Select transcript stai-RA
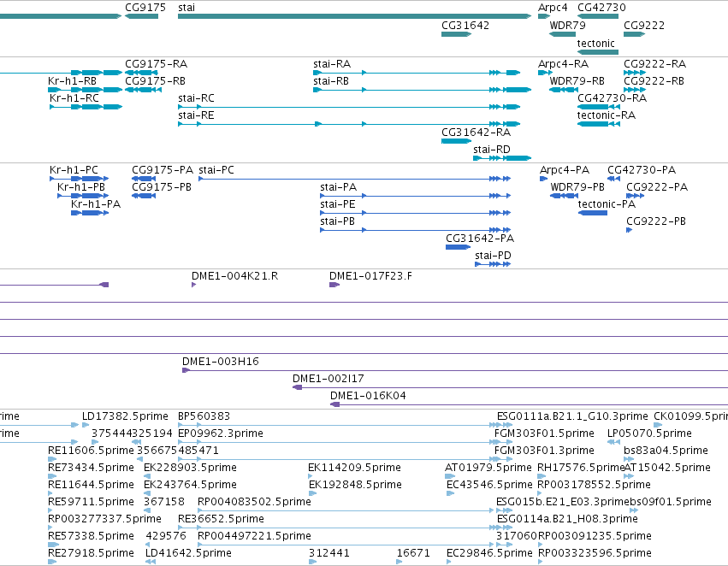 (417, 73)
